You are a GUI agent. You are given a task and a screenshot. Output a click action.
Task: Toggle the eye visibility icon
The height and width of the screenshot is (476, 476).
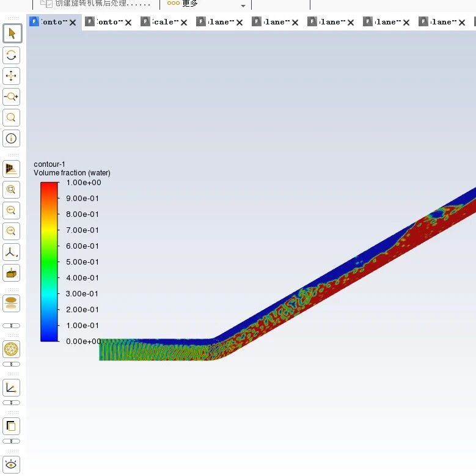tap(11, 464)
